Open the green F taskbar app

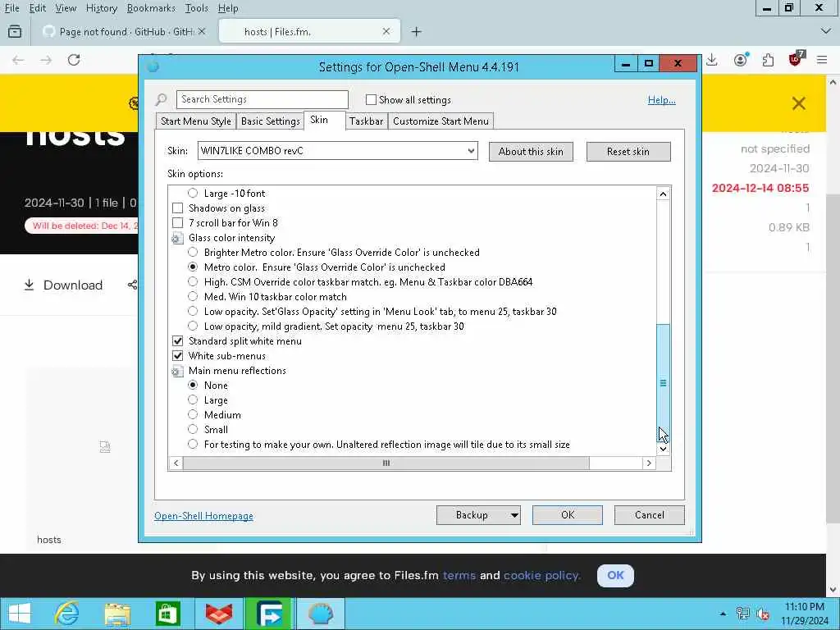point(269,614)
